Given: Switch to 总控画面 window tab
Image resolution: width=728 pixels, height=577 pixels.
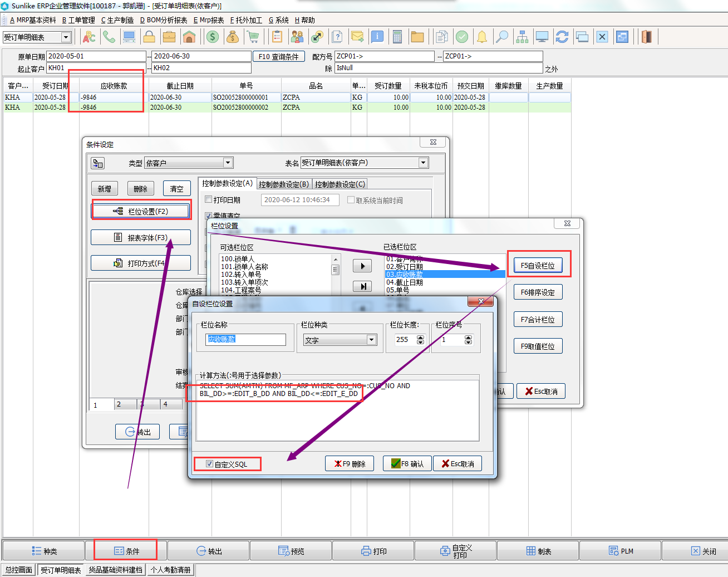Looking at the screenshot, I should pos(19,570).
